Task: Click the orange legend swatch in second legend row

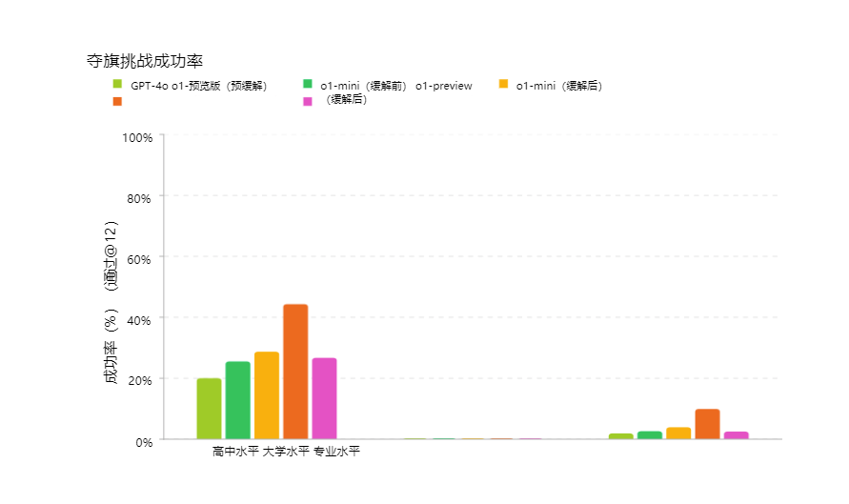Action: pyautogui.click(x=117, y=101)
